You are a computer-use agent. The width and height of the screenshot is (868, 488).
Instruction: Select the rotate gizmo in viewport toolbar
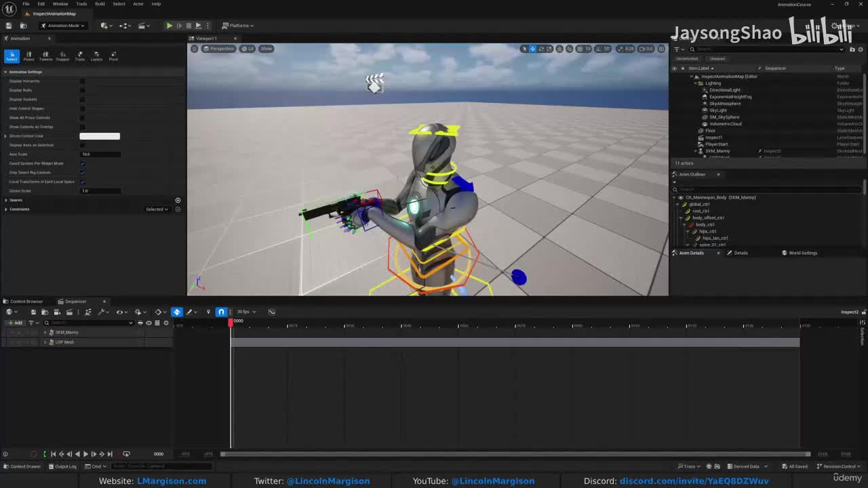[540, 49]
